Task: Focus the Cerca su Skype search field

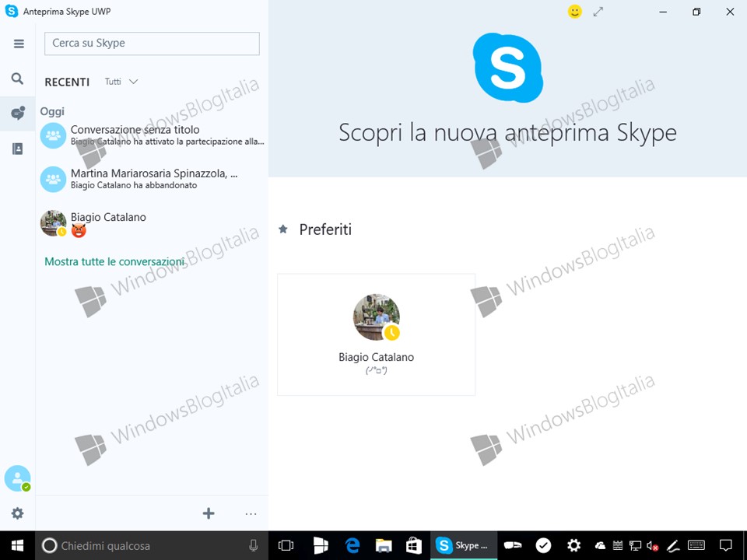Action: point(152,44)
